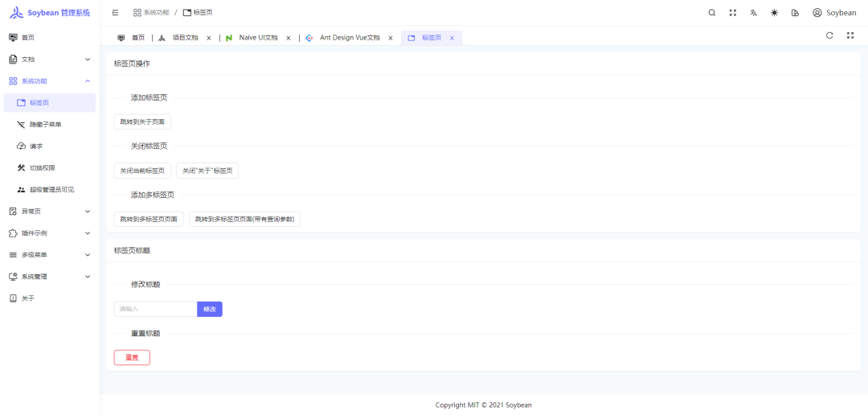Reload the current tab page
Screen dimensions: 868x416
click(829, 35)
